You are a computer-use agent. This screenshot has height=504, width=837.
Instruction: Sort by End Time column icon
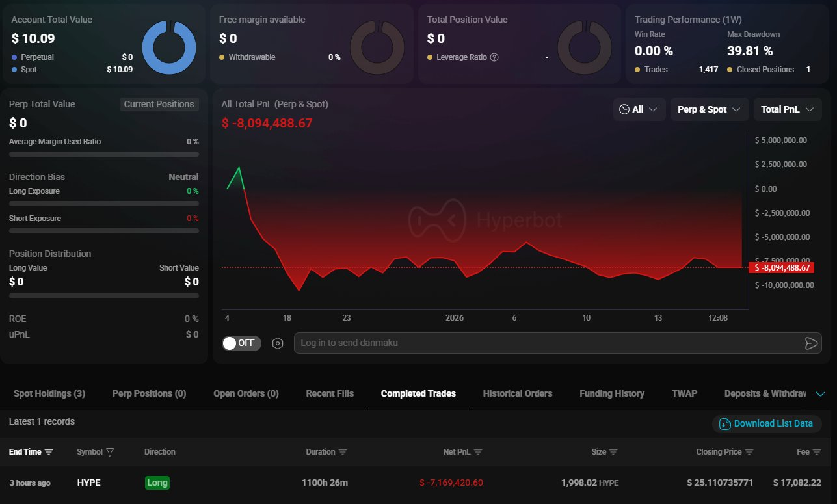[49, 452]
